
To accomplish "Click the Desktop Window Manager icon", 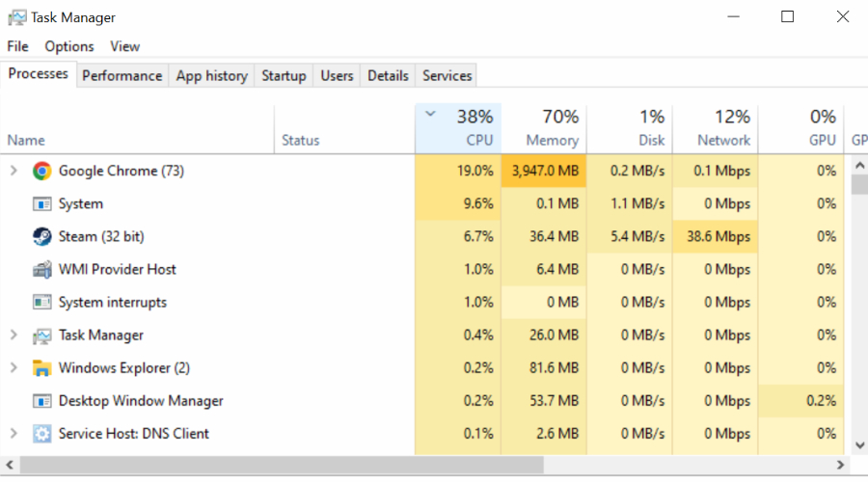I will pos(42,401).
